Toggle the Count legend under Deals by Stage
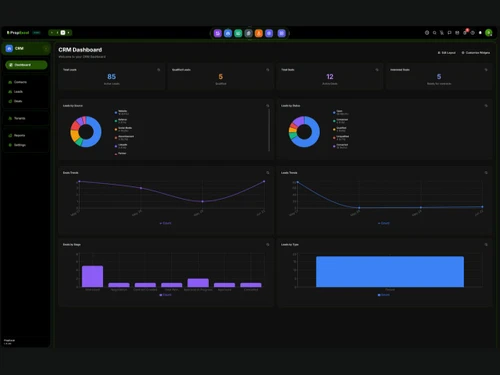 (165, 295)
